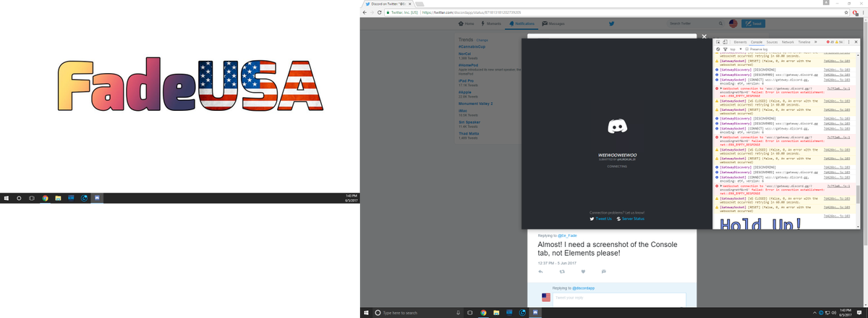Open the console context 'top' dropdown
Screen dimensions: 868x318
click(735, 49)
